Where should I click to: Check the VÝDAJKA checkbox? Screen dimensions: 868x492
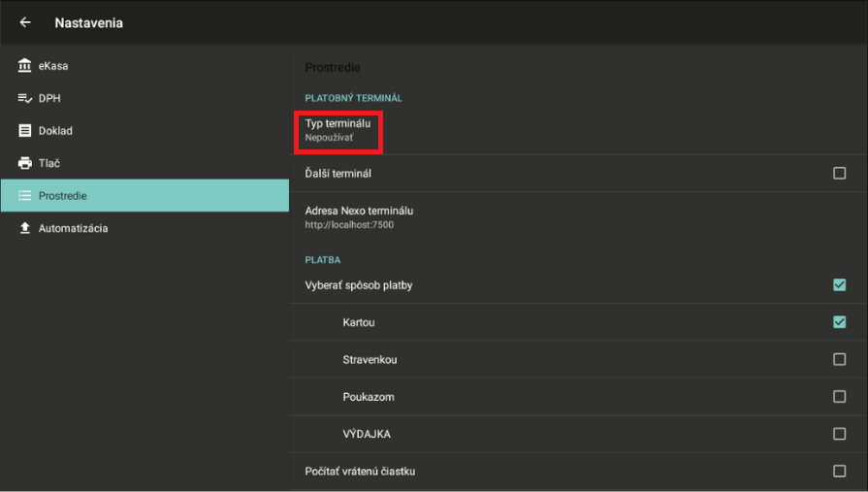click(x=839, y=434)
